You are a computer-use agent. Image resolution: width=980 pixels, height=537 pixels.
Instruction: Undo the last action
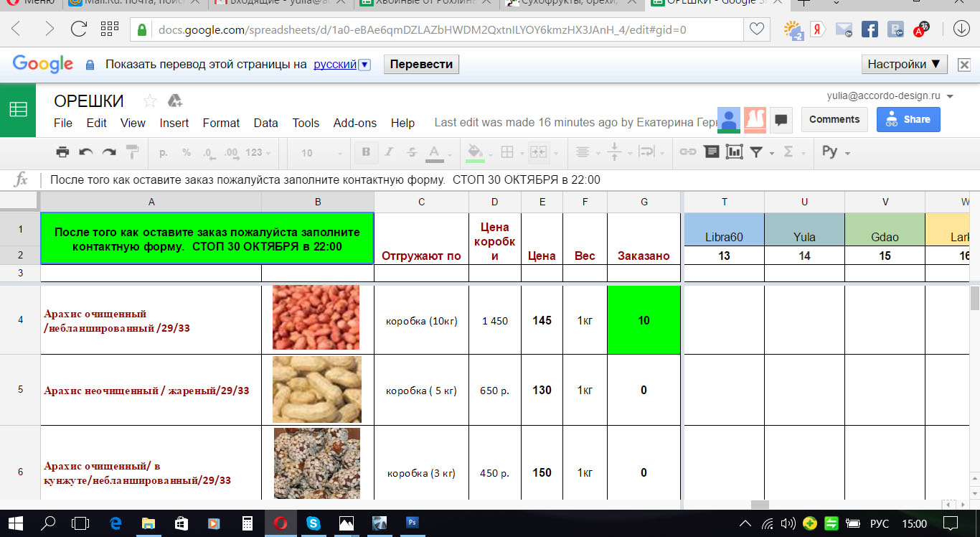coord(86,152)
